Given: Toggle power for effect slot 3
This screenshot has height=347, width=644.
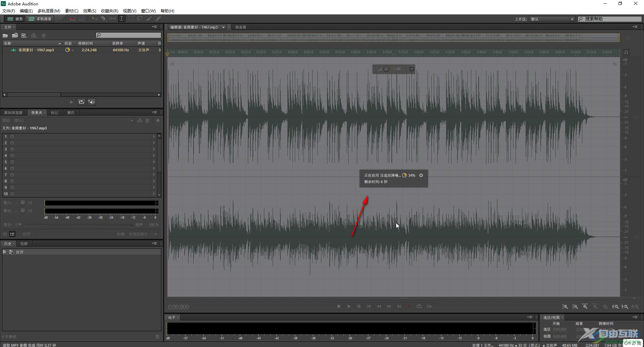Looking at the screenshot, I should coord(12,149).
